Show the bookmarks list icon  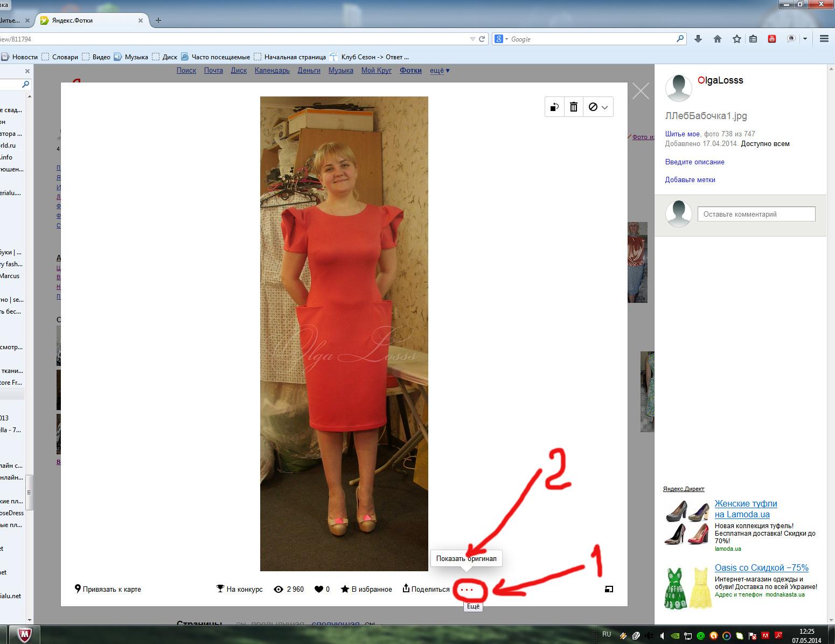(x=753, y=39)
